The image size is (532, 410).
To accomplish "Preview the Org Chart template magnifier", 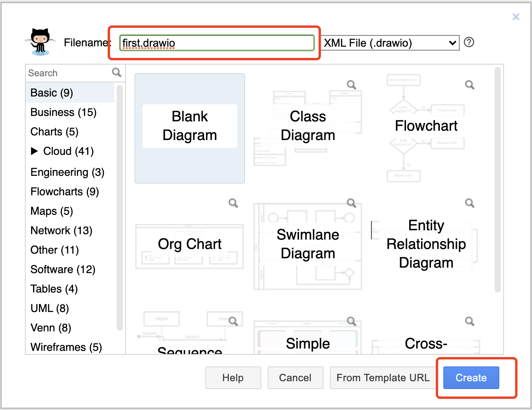I will tap(233, 203).
